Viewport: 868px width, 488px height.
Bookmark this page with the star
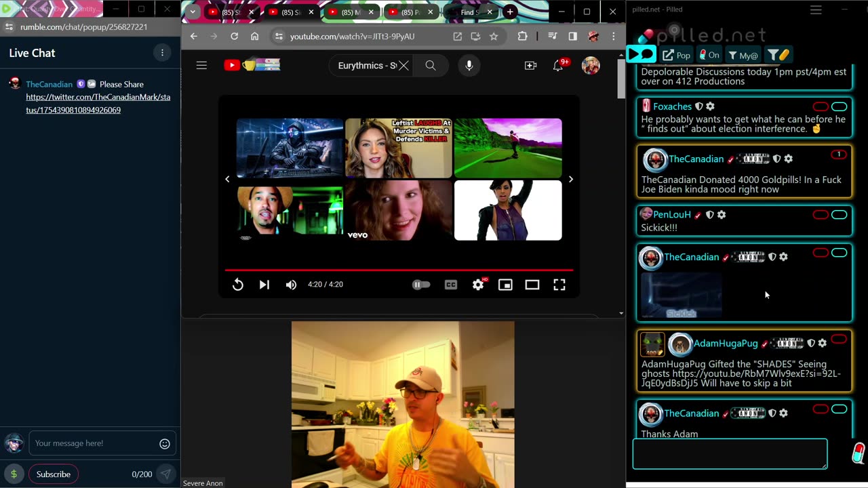tap(494, 36)
